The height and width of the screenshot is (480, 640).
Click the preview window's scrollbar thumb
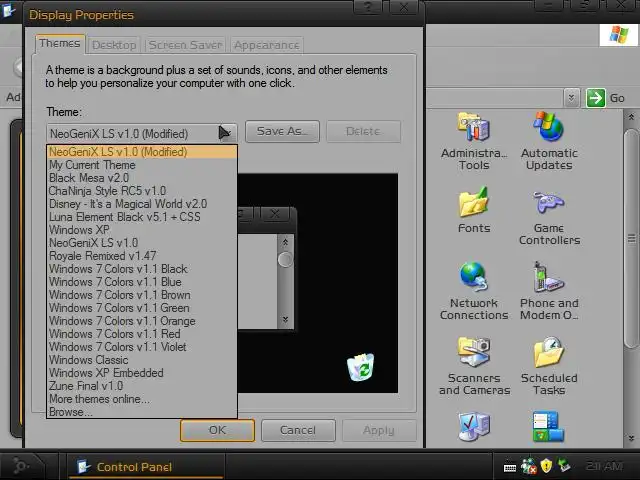click(x=285, y=259)
